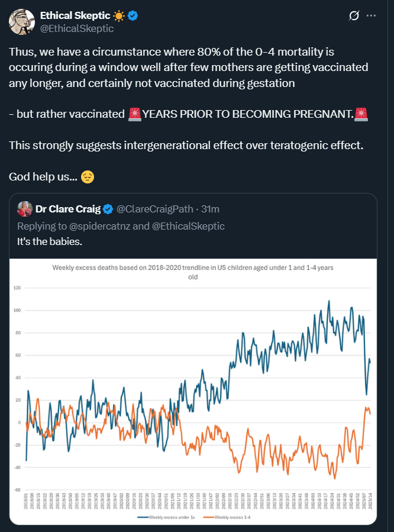Open the quoted tweet text "It's the babies."
Screen dimensions: 394x532
[50, 241]
